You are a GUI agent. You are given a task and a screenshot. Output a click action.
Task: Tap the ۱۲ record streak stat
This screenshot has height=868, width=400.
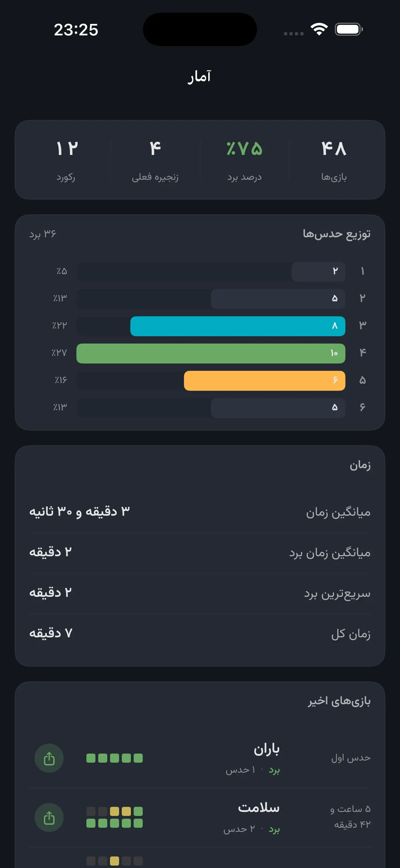[66, 160]
